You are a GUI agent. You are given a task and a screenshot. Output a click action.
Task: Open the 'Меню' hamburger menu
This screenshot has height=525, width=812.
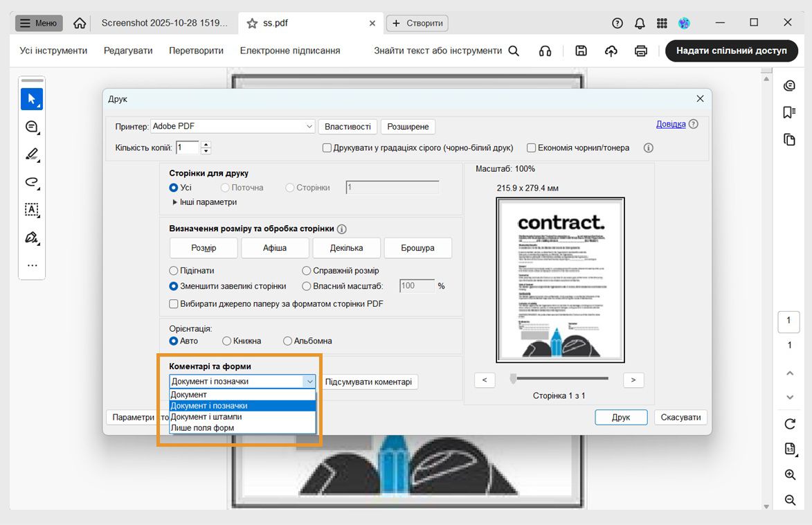(x=38, y=23)
